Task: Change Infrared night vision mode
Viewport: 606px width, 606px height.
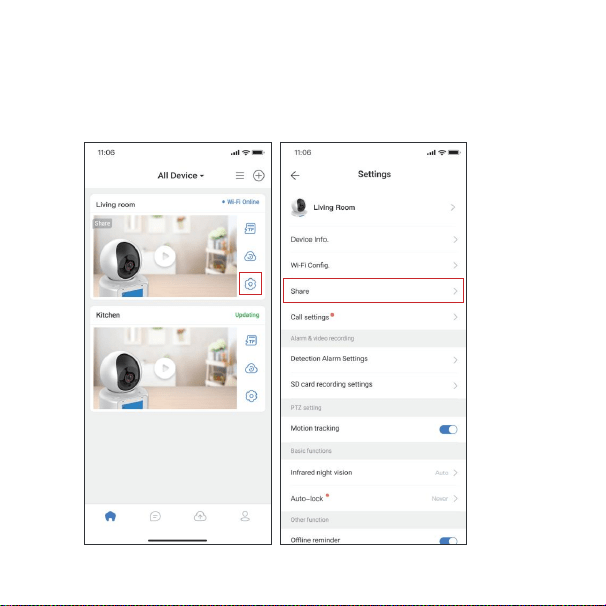Action: (373, 473)
